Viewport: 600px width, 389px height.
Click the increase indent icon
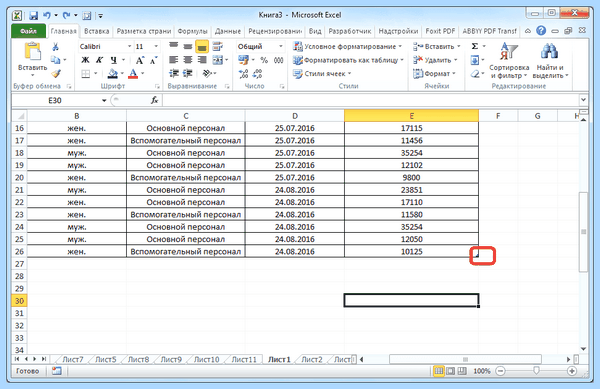click(x=188, y=73)
